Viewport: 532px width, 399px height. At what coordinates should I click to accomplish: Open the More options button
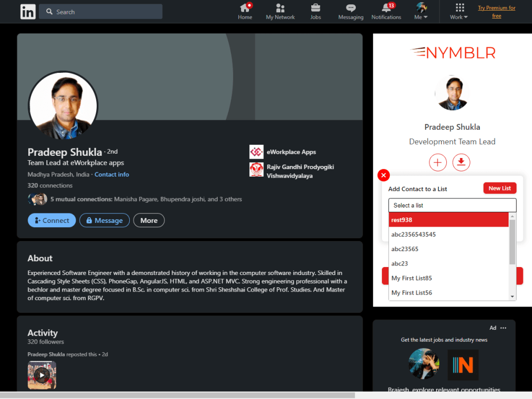149,221
